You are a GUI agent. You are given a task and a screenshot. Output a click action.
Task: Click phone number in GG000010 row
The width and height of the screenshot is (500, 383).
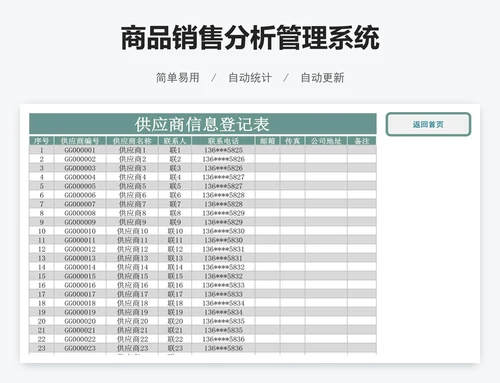223,231
